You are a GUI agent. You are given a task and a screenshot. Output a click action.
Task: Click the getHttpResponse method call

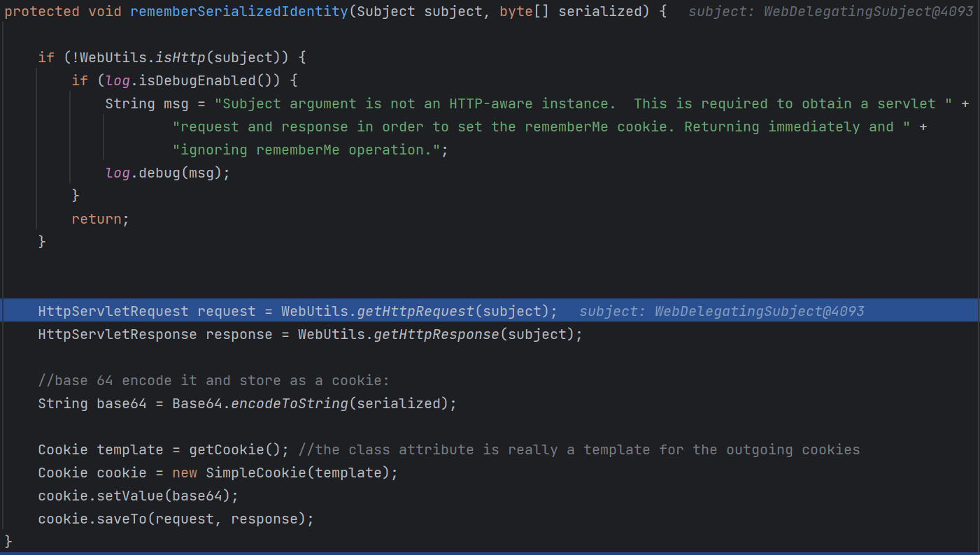pyautogui.click(x=436, y=334)
